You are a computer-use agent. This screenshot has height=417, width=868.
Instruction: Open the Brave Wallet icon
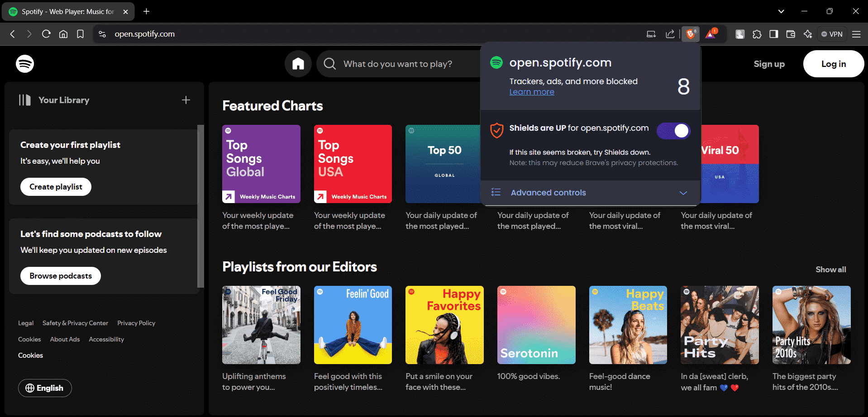(791, 34)
